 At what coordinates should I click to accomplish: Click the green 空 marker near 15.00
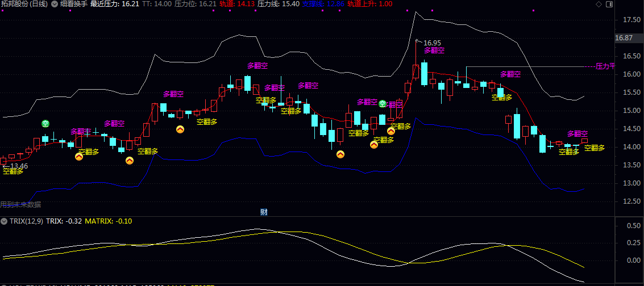383,104
